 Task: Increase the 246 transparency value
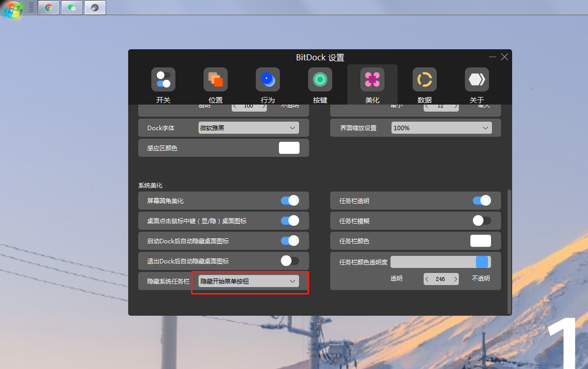coord(456,279)
